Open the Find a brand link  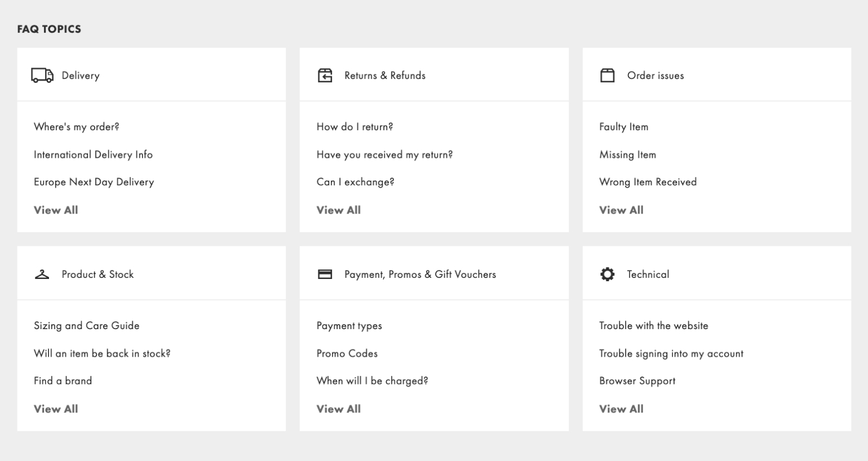(x=63, y=381)
